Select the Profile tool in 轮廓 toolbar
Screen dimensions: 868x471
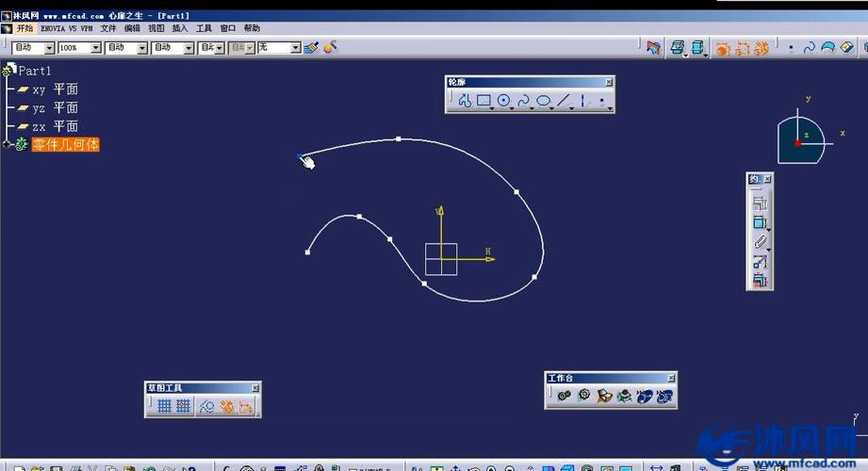tap(465, 102)
